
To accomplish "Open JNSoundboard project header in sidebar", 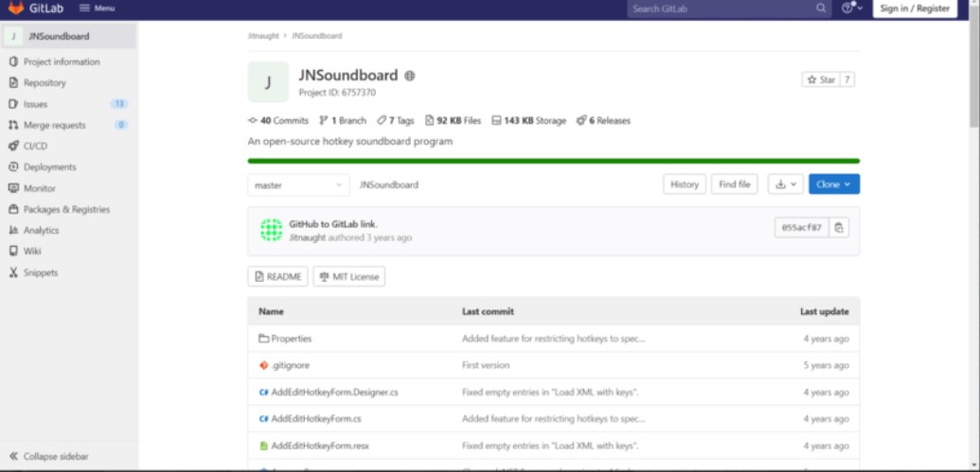I will tap(68, 36).
